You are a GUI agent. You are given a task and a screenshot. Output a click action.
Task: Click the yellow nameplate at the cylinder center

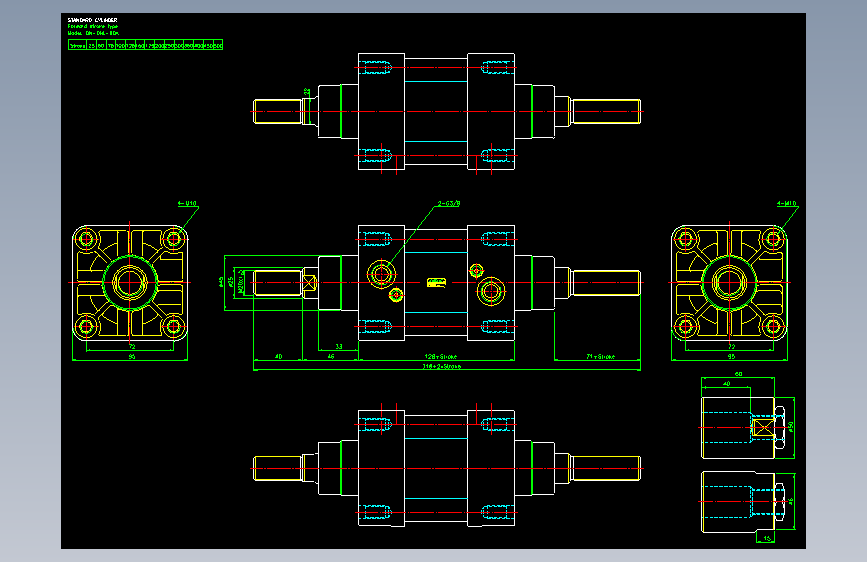436,283
